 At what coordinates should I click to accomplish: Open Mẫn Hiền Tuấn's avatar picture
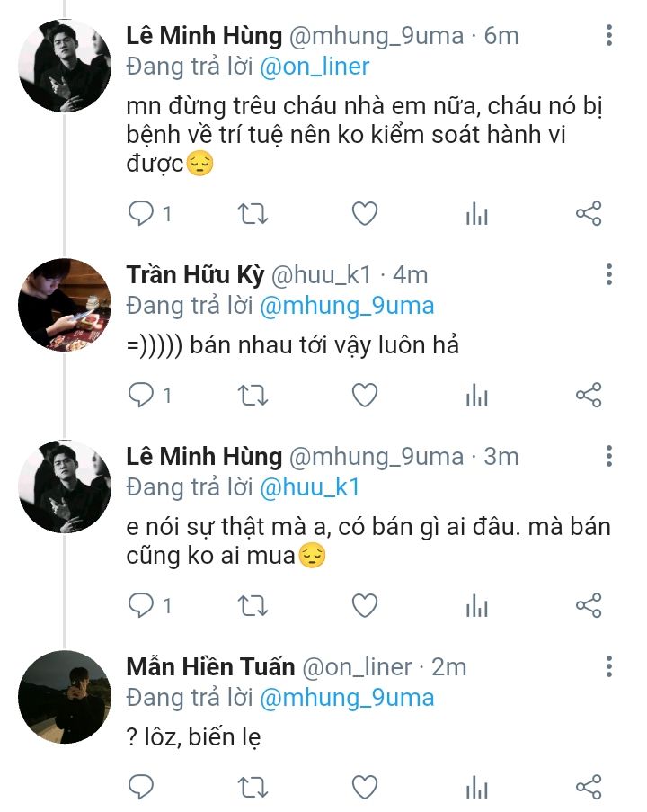[65, 695]
